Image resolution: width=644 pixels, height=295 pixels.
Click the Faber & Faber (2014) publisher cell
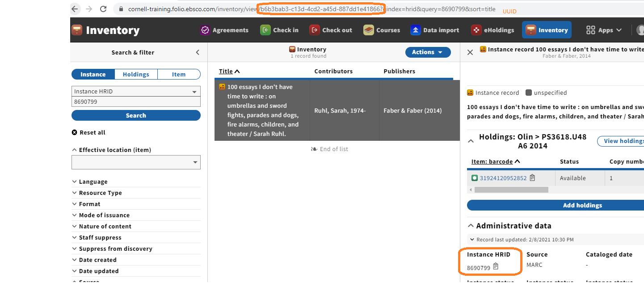pyautogui.click(x=412, y=110)
